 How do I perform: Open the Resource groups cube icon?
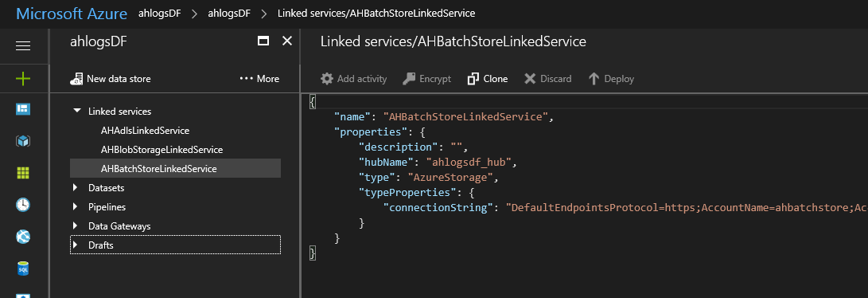pyautogui.click(x=23, y=141)
